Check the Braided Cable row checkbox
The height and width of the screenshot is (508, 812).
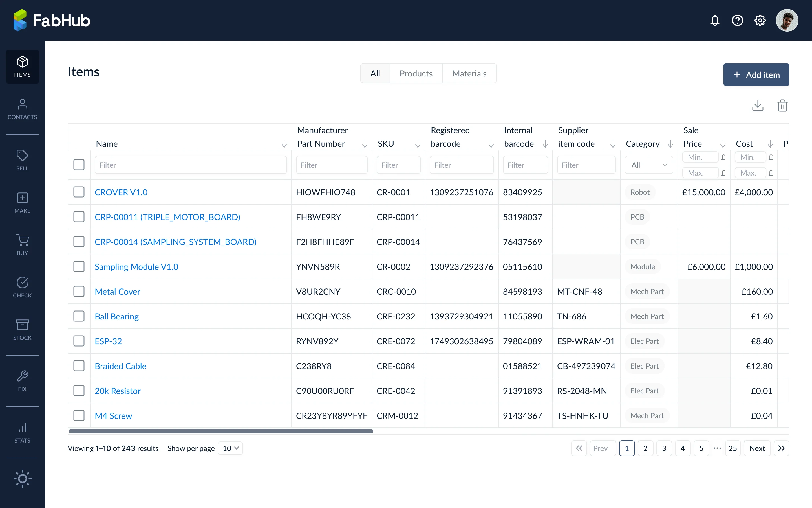point(79,366)
